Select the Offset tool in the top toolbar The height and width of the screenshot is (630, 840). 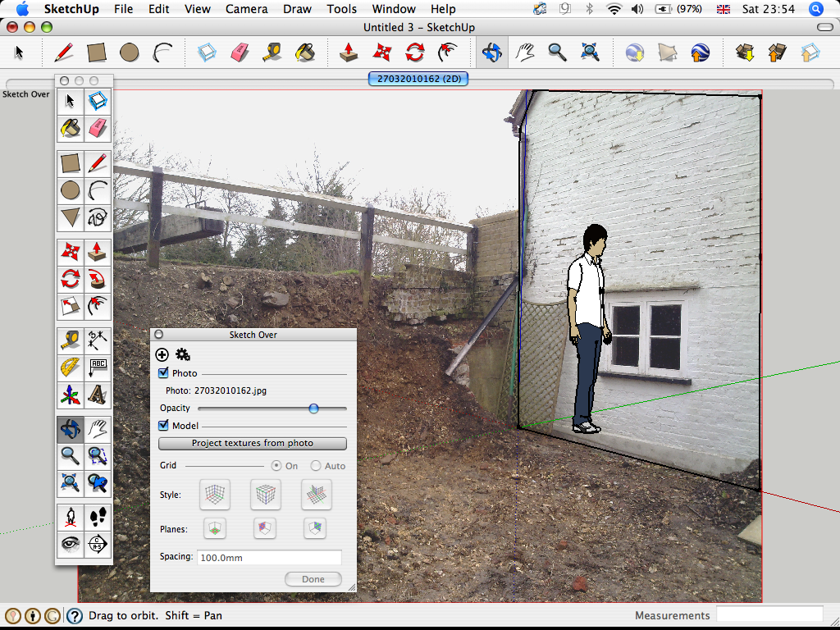(x=447, y=52)
